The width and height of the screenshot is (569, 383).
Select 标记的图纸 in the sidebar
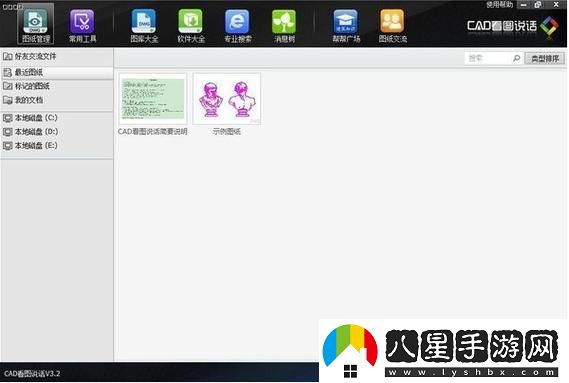point(57,86)
